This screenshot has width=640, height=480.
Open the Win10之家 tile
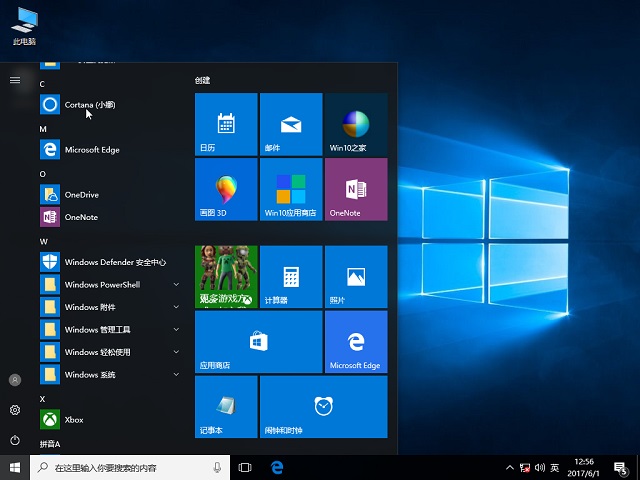click(356, 124)
